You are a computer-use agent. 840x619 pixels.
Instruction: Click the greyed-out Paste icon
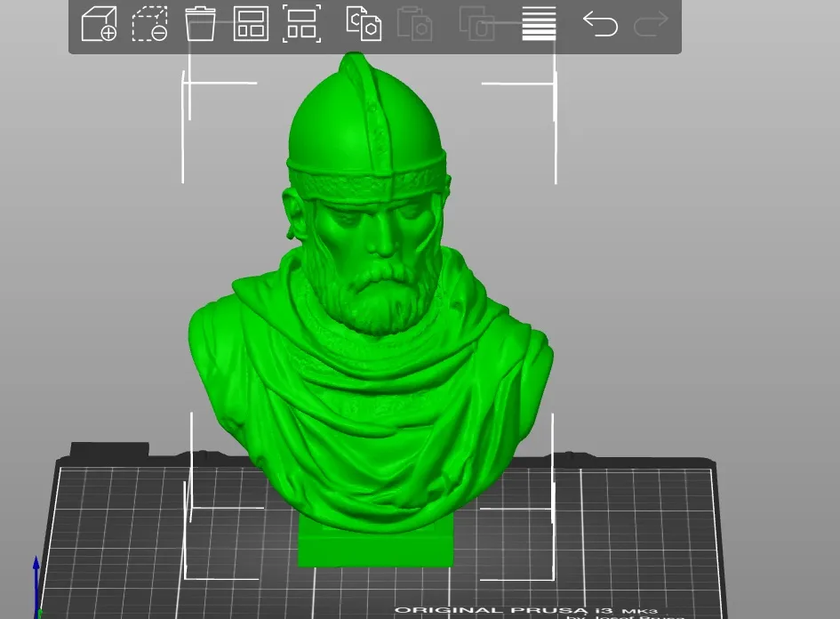point(414,24)
